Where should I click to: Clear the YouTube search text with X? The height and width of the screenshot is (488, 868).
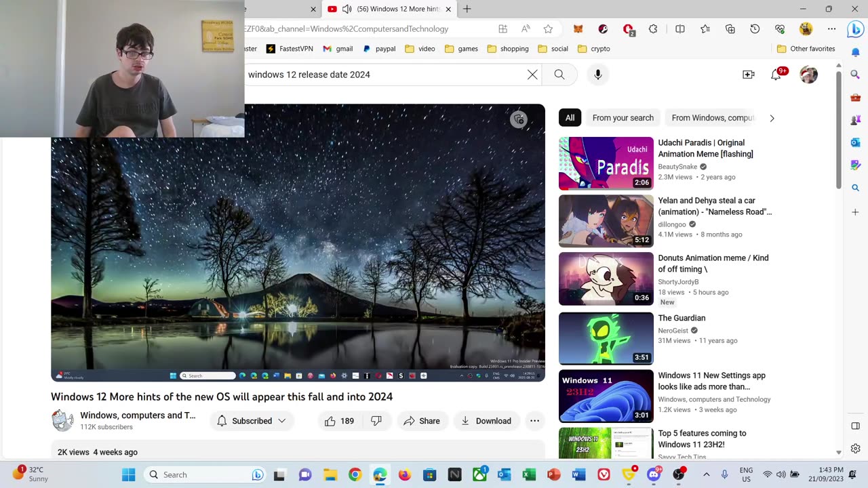tap(532, 75)
